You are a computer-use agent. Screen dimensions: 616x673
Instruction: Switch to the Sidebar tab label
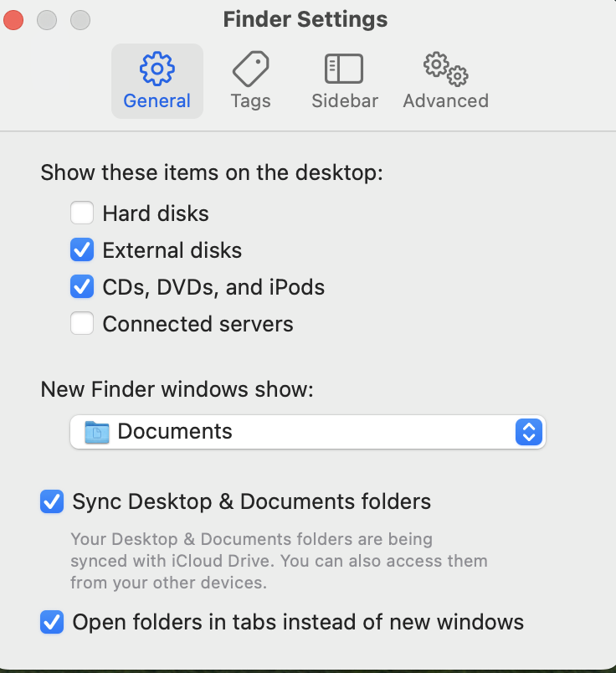coord(345,100)
